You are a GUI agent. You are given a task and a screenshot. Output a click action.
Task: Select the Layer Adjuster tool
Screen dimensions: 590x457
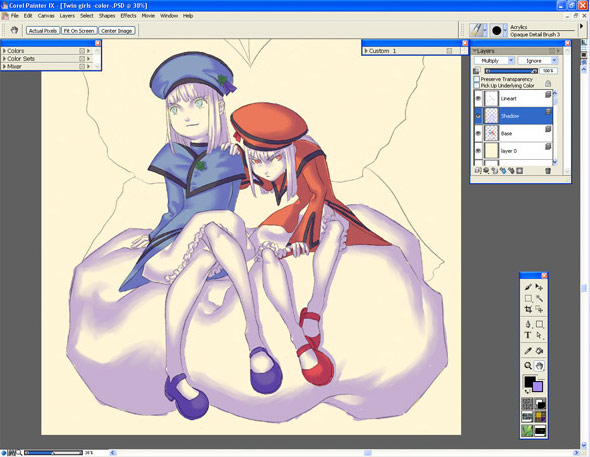539,287
